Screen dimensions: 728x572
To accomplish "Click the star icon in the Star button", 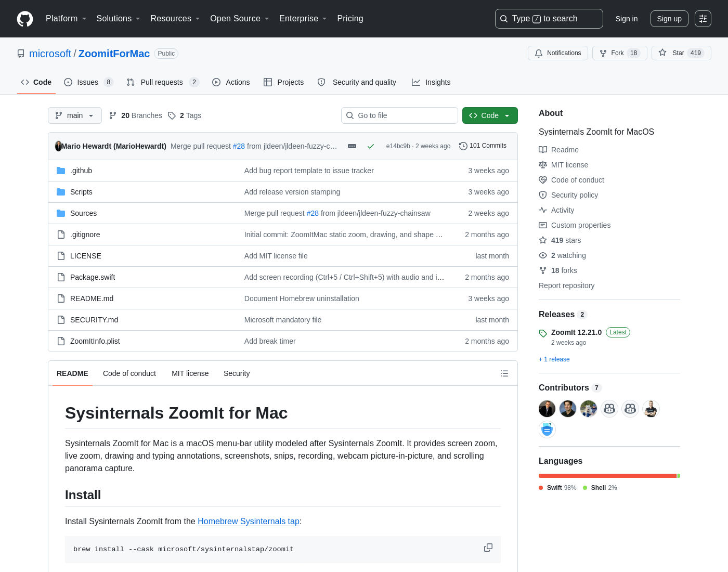I will click(x=662, y=53).
